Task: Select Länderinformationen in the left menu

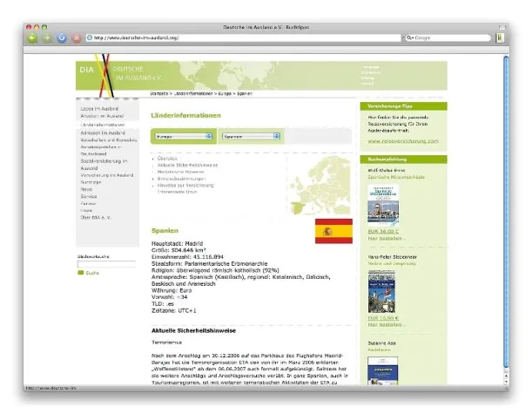Action: [103, 125]
